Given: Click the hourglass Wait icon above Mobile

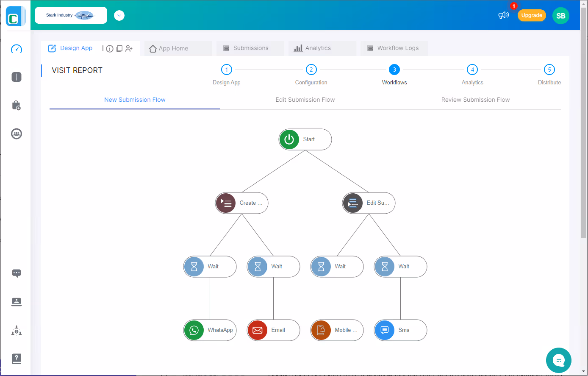Looking at the screenshot, I should 321,267.
